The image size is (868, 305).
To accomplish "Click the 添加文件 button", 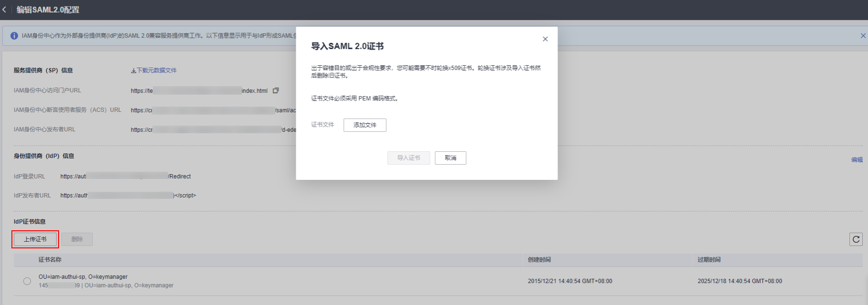I will tap(365, 125).
